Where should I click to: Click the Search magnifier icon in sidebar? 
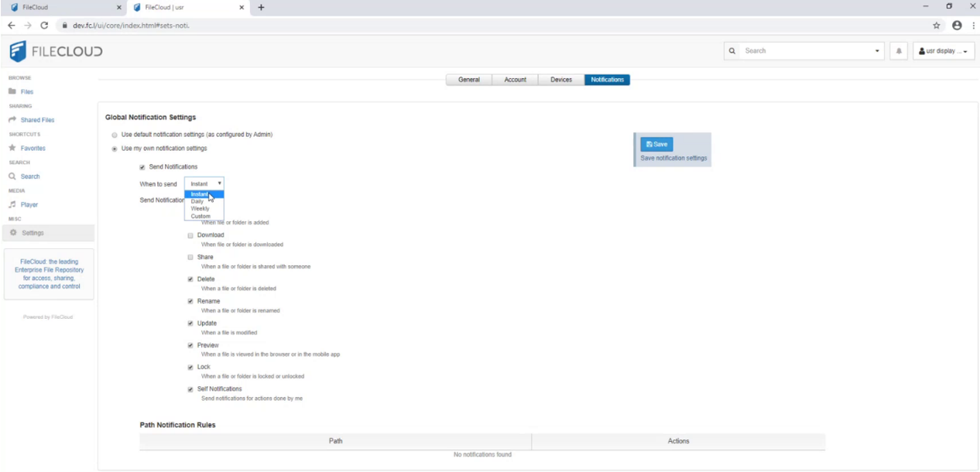tap(12, 176)
